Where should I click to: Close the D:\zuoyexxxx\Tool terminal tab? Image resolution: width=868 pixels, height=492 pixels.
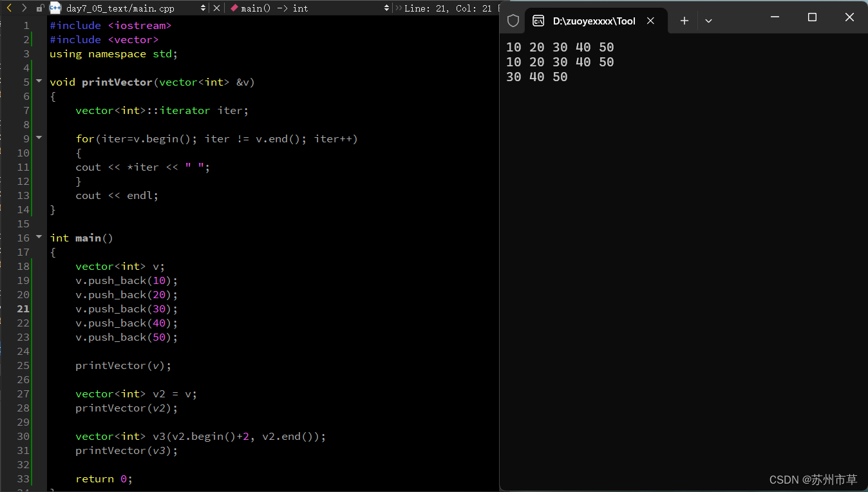click(651, 21)
